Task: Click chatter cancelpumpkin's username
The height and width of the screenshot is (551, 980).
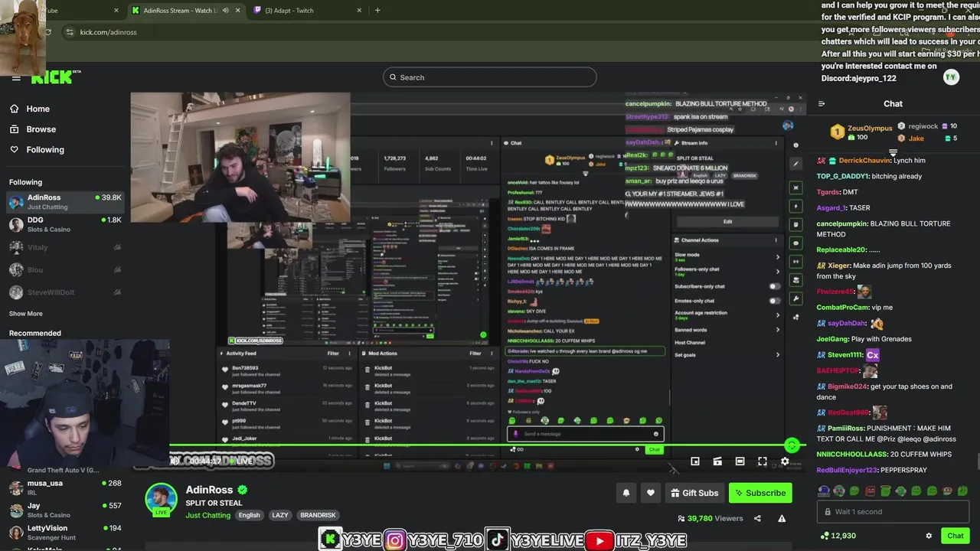Action: click(842, 223)
